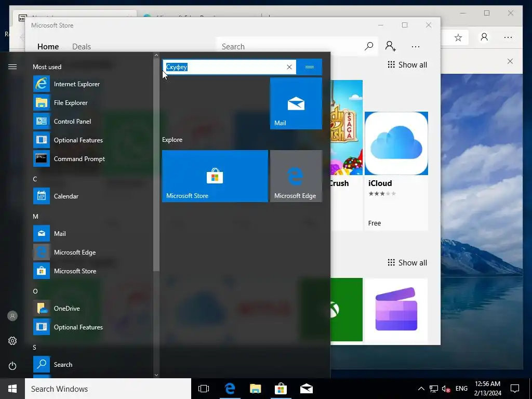Click the tile group drag handle button
This screenshot has height=399, width=532.
310,67
